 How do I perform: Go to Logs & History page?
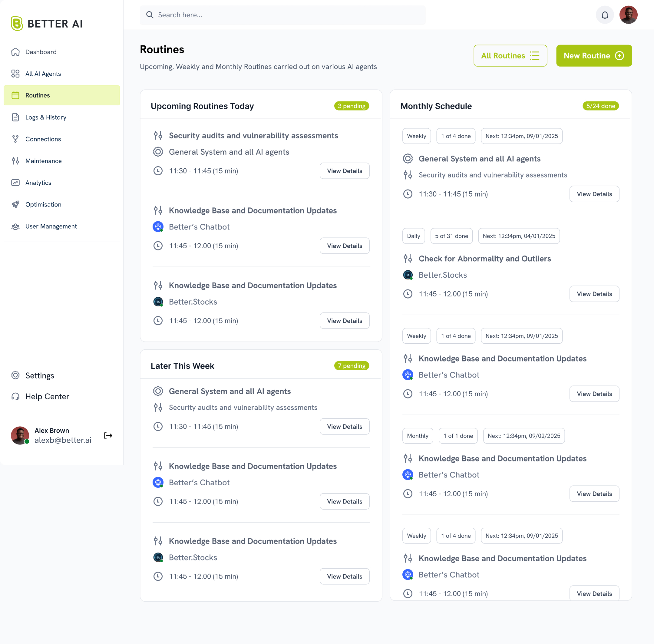click(x=46, y=117)
